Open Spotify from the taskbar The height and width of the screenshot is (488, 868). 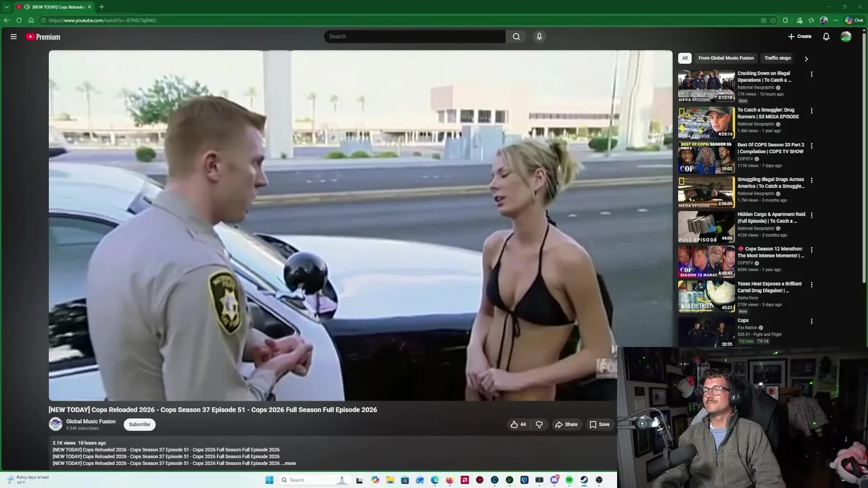[x=569, y=480]
